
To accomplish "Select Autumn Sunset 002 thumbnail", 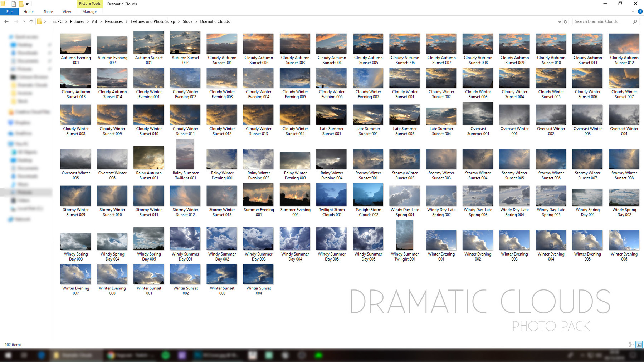I will click(185, 42).
